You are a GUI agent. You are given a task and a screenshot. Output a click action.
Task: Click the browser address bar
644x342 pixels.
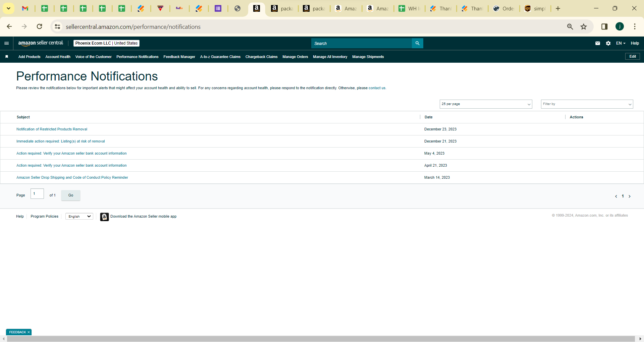pos(312,26)
